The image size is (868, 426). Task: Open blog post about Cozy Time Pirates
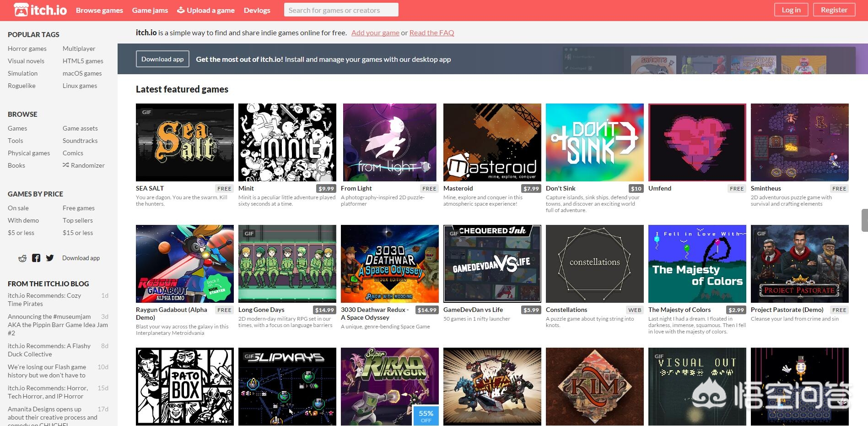click(44, 300)
